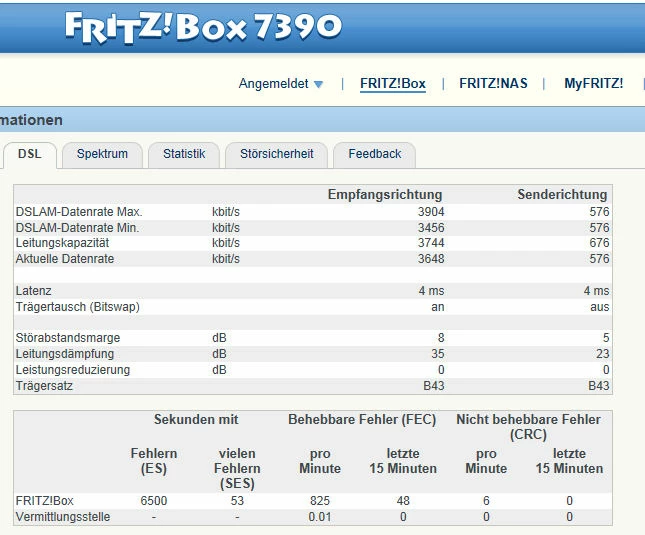Select the Störabstandsmarge label
645x535 pixels.
point(68,338)
